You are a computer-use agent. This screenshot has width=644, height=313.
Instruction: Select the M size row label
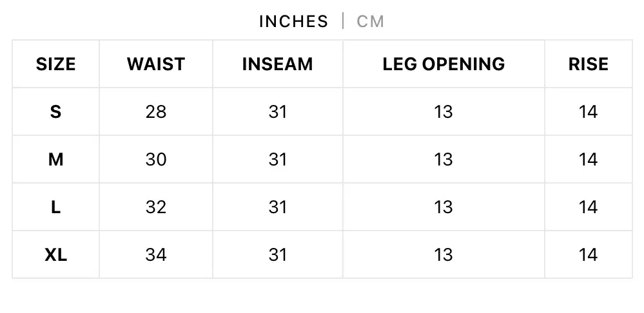(x=55, y=159)
